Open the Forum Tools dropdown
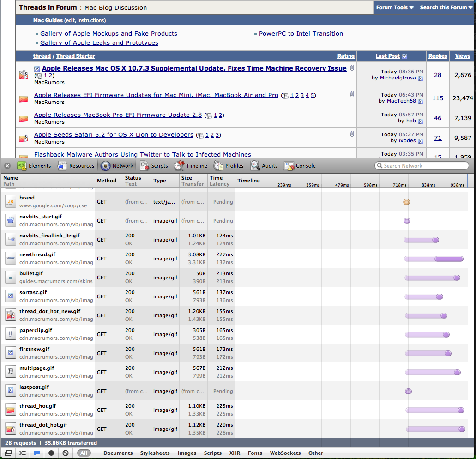Viewport: 476px width, 459px height. (395, 7)
